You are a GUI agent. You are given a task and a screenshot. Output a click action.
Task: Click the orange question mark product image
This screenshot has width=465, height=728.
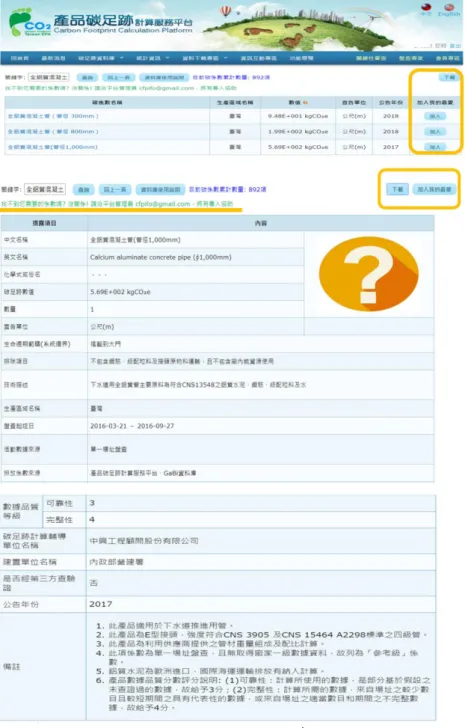point(368,273)
